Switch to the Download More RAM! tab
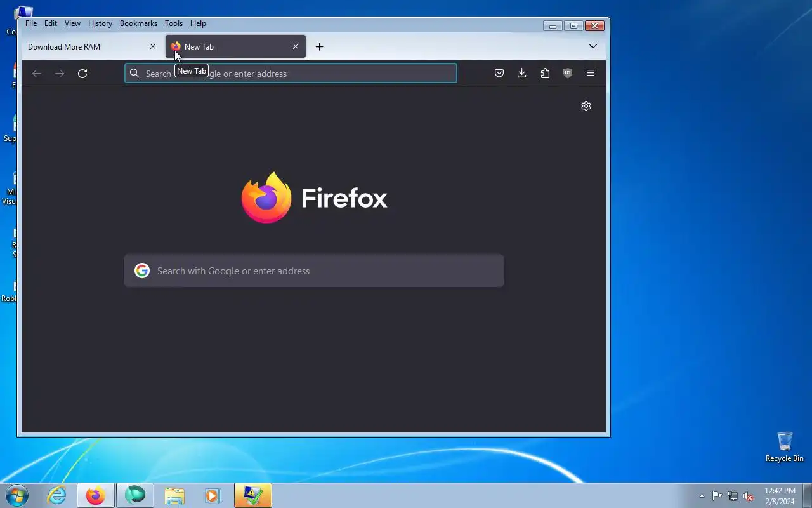Viewport: 812px width, 508px height. coord(92,46)
